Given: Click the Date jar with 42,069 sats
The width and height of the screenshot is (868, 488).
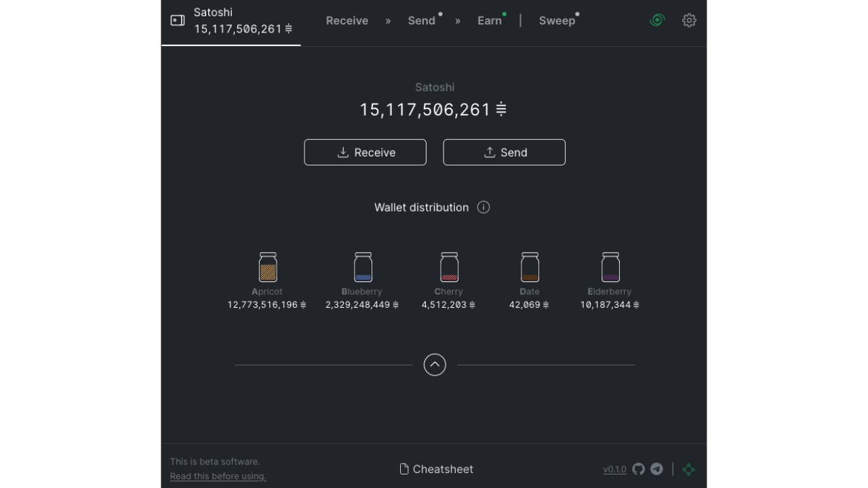Looking at the screenshot, I should point(530,267).
